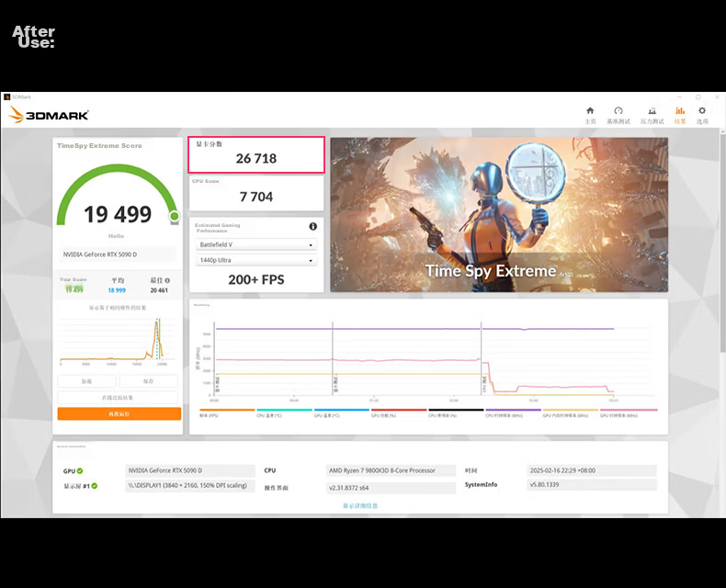This screenshot has height=588, width=726.
Task: Open the Options (选项) gear tab
Action: 702,115
